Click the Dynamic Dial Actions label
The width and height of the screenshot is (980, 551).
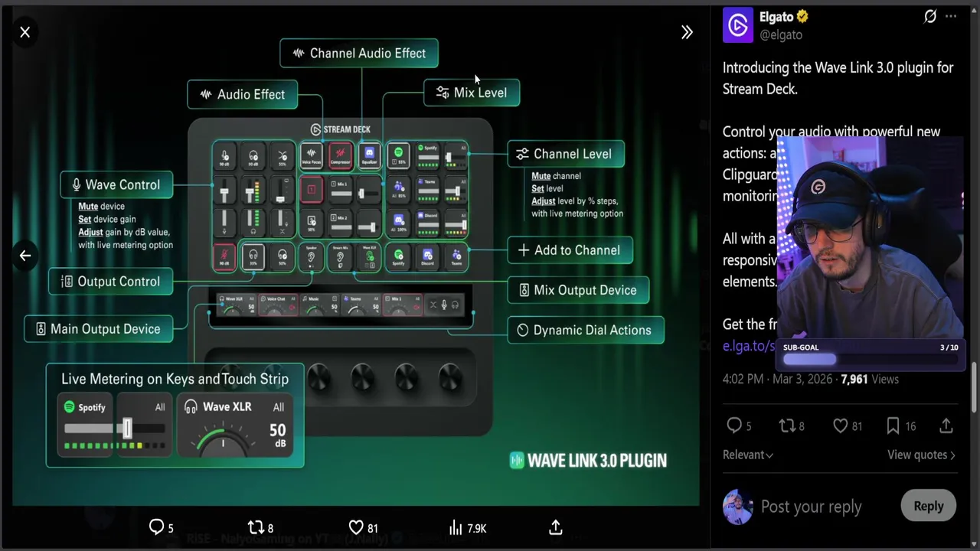click(586, 330)
